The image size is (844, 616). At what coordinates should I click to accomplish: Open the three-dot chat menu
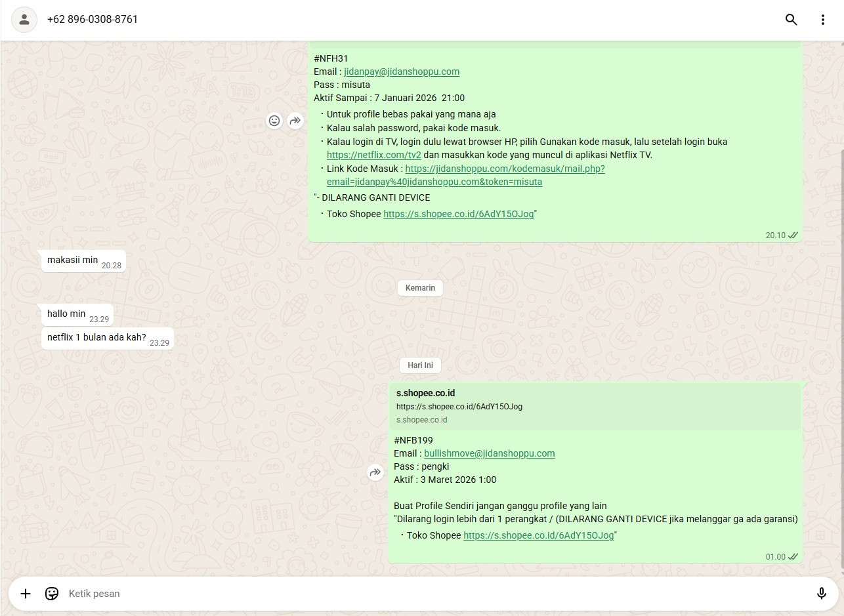pos(822,20)
